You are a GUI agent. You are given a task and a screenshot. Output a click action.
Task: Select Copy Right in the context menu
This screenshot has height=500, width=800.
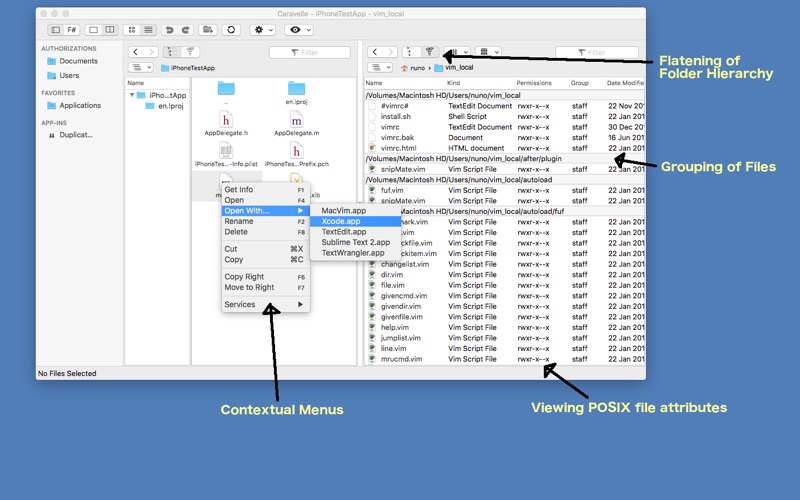(x=244, y=277)
